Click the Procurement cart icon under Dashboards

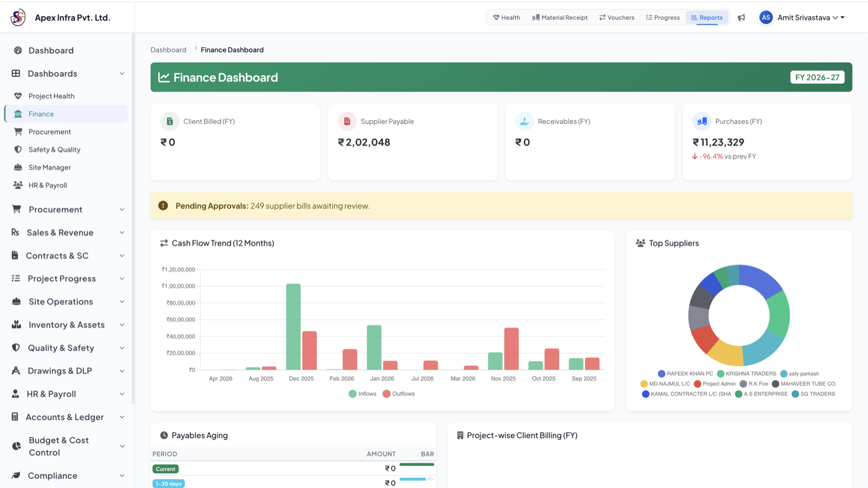tap(18, 131)
